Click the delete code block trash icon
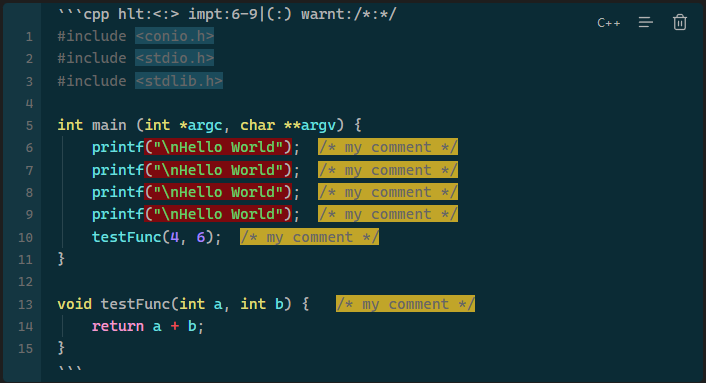 coord(679,22)
